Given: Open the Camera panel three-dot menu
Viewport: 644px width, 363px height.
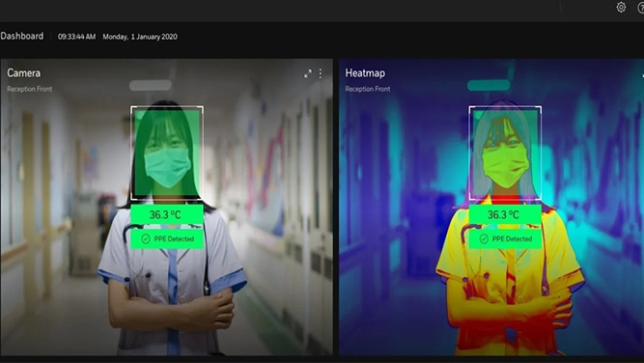Looking at the screenshot, I should (x=321, y=73).
